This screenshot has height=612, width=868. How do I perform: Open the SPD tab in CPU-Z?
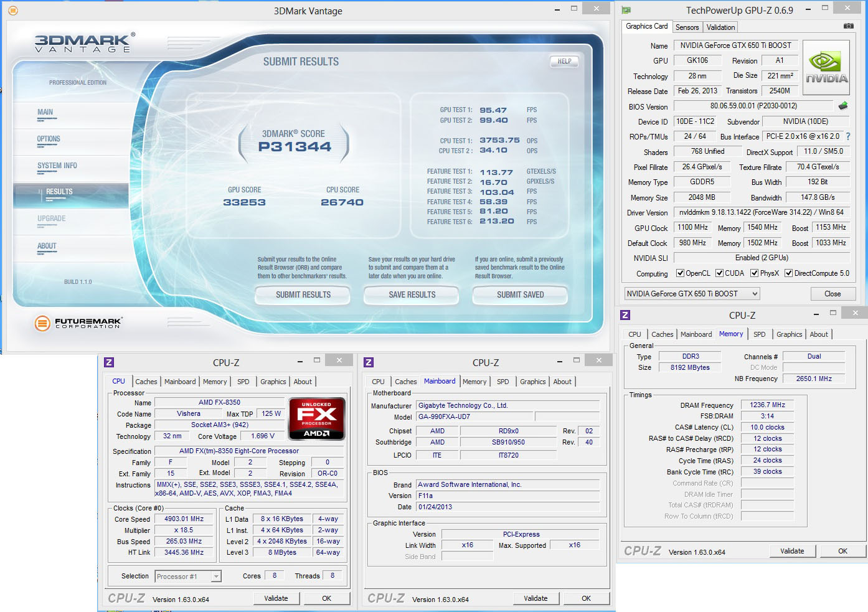[243, 381]
